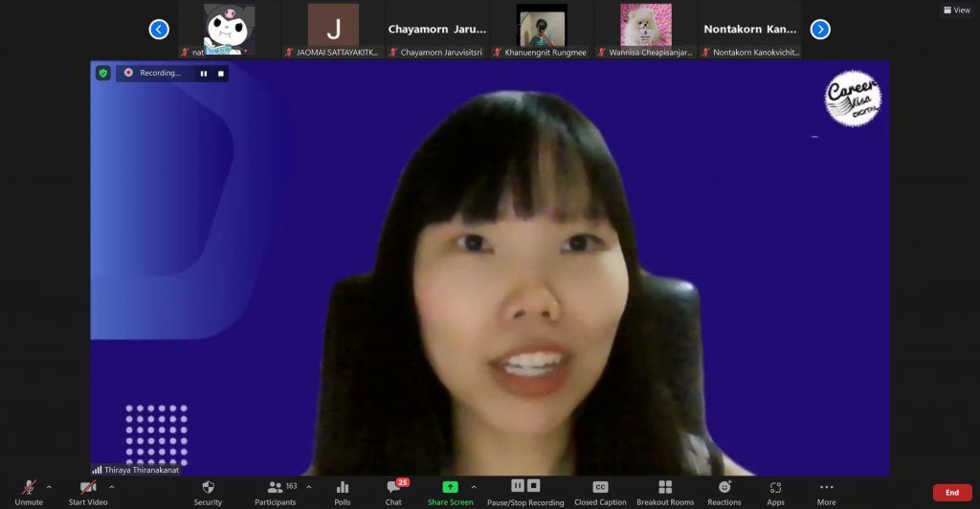Expand audio options arrow beside Unmute
This screenshot has width=980, height=509.
click(49, 486)
